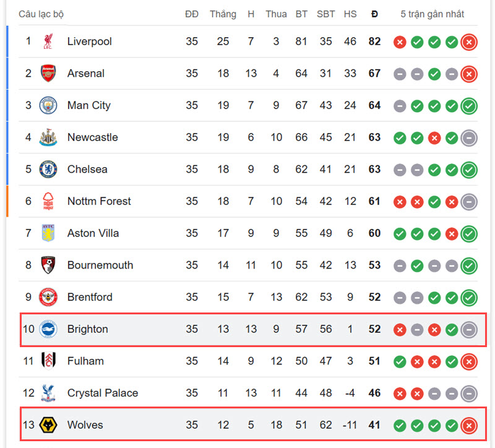This screenshot has width=495, height=448.
Task: Click the Liverpool club crest
Action: [x=48, y=41]
